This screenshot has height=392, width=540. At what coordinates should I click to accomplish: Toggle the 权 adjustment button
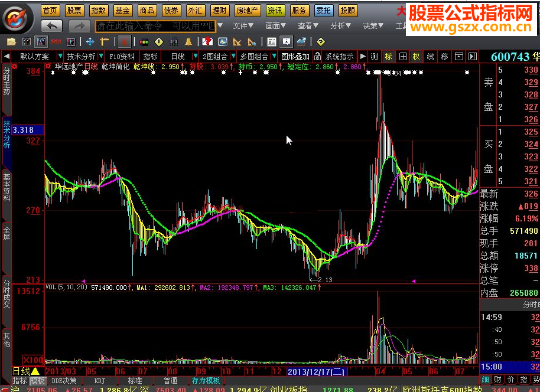pyautogui.click(x=416, y=57)
